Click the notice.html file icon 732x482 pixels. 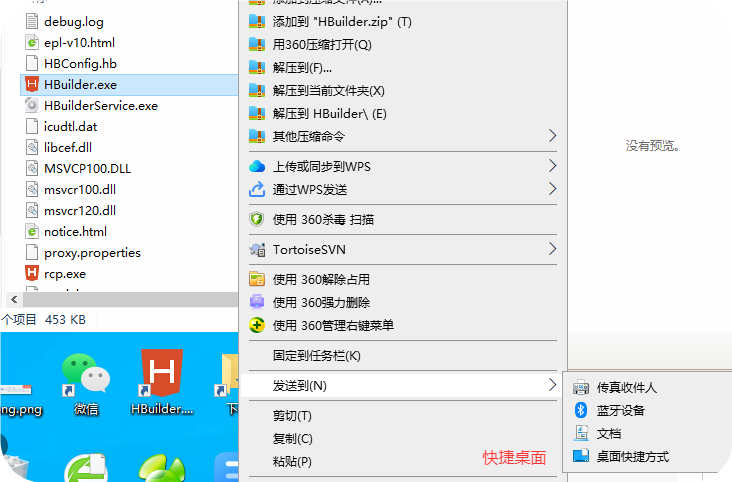32,232
